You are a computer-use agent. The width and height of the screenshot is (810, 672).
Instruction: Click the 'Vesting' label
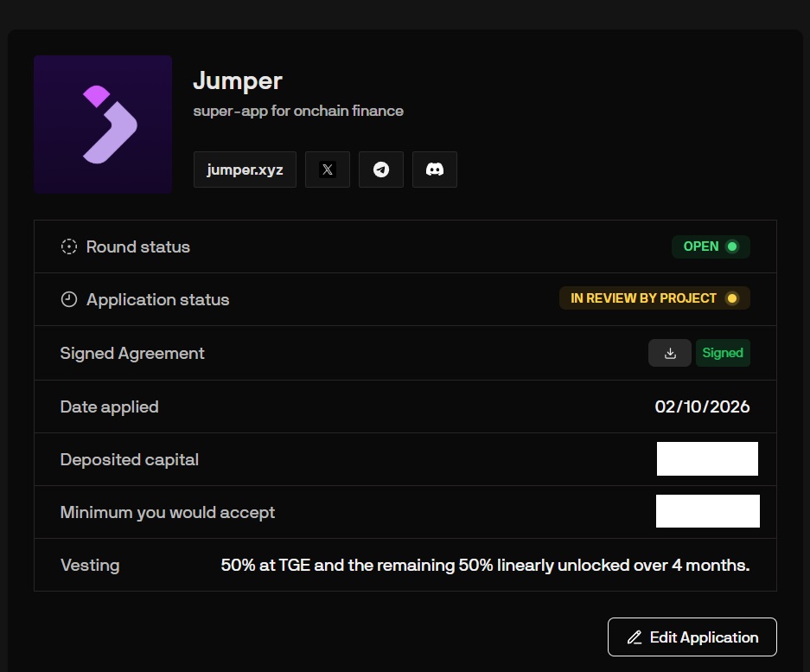(90, 565)
